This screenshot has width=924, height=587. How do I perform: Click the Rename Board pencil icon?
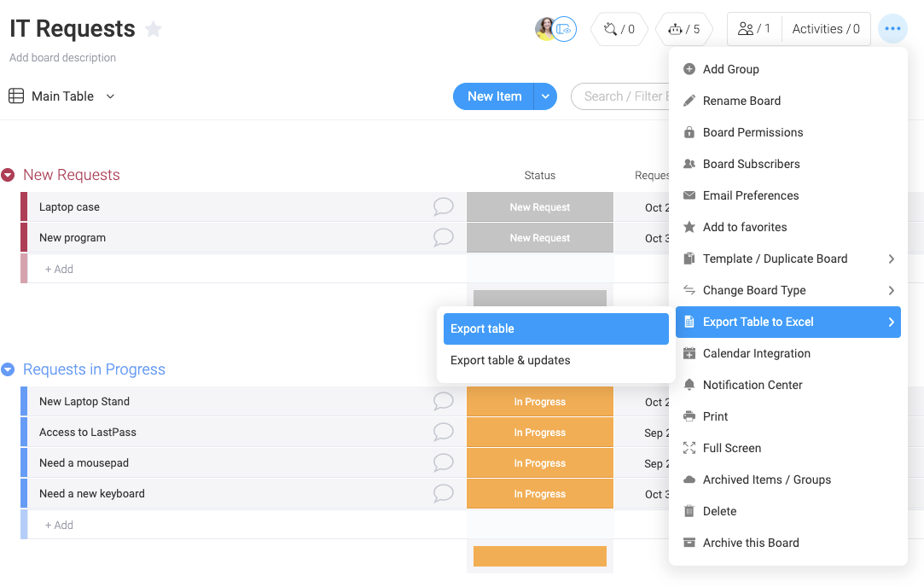(689, 101)
